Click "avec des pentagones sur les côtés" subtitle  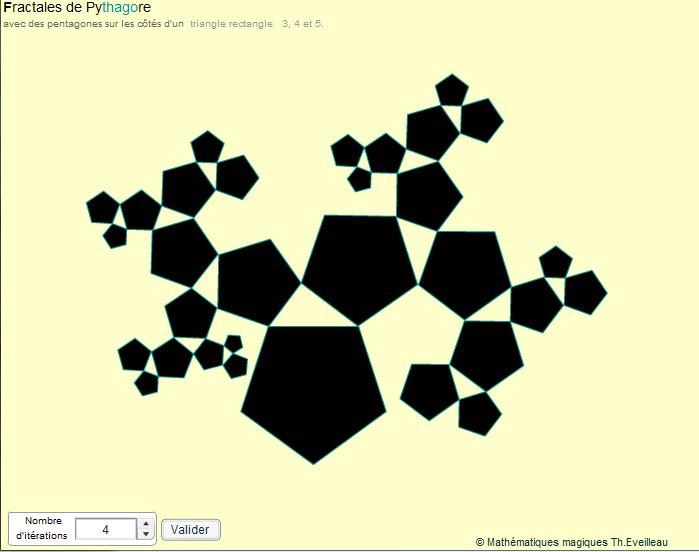[x=93, y=23]
